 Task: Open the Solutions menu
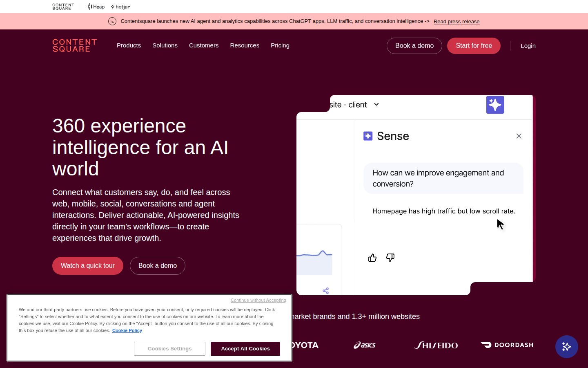tap(165, 45)
